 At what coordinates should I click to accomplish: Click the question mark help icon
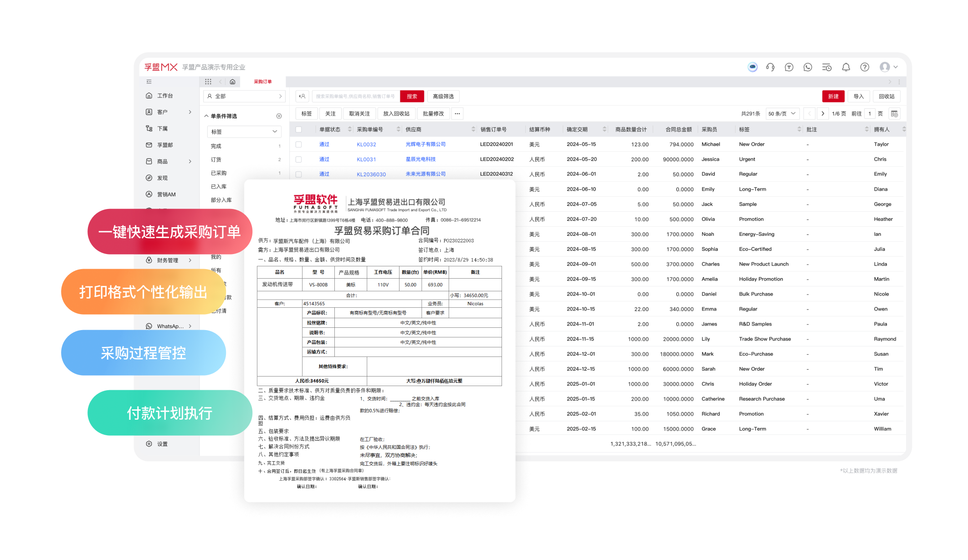864,67
